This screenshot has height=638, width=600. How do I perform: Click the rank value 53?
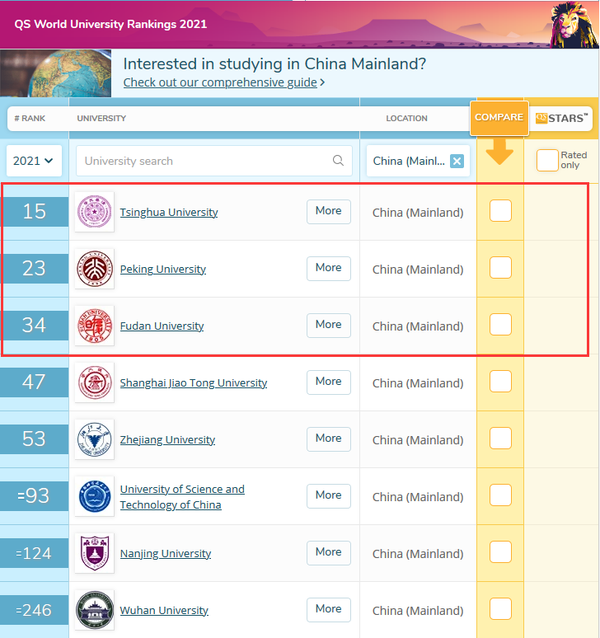(x=34, y=439)
